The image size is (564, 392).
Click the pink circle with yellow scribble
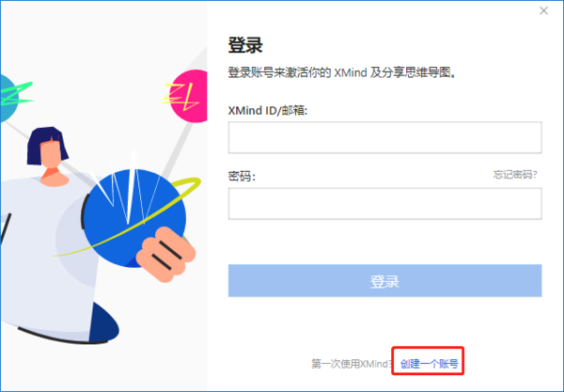[188, 96]
